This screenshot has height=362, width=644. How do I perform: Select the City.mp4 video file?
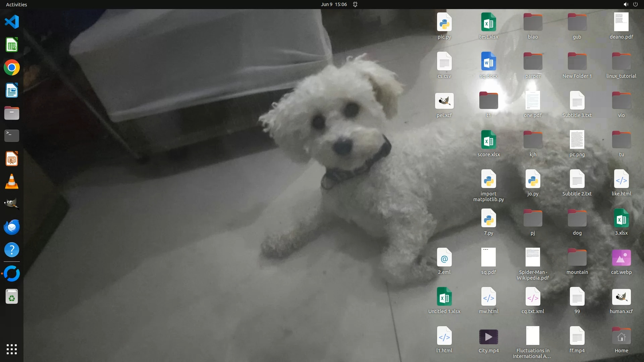(x=488, y=337)
